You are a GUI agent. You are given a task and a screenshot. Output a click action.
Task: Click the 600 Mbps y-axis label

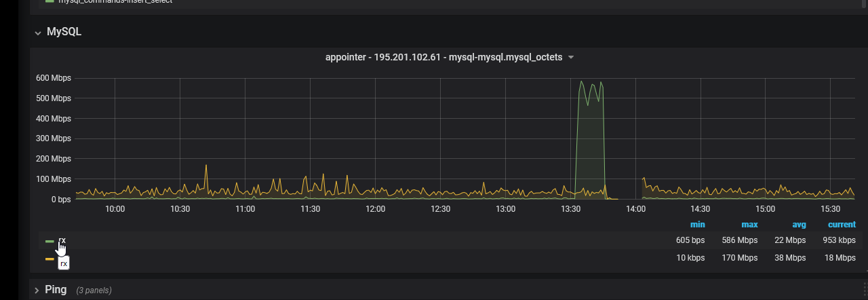tap(53, 78)
